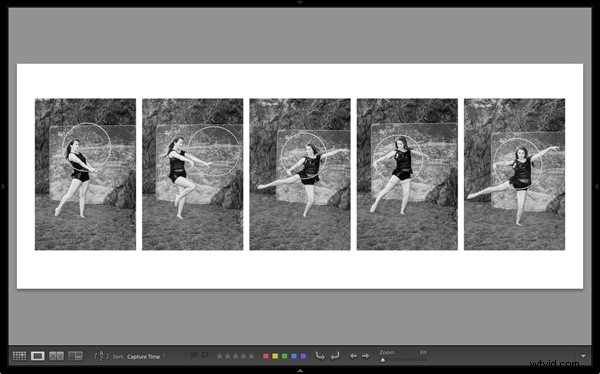Select fourth photo in the panel

(x=407, y=174)
